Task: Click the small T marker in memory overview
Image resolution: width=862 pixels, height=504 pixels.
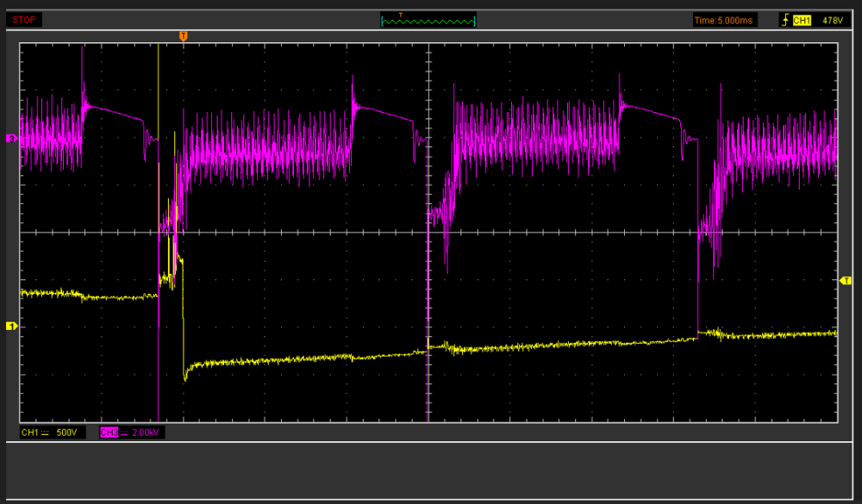Action: point(400,15)
